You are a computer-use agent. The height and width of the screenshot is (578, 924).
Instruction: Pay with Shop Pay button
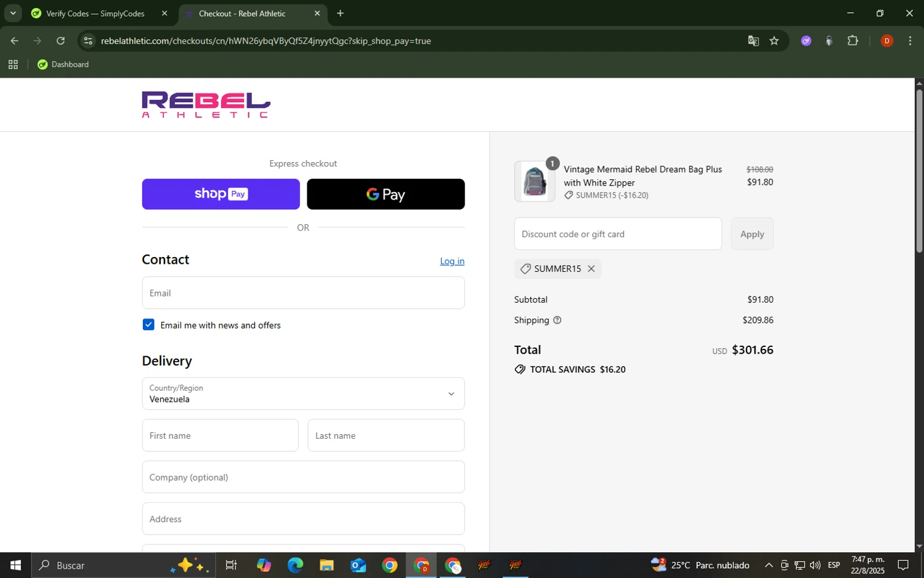(x=221, y=194)
